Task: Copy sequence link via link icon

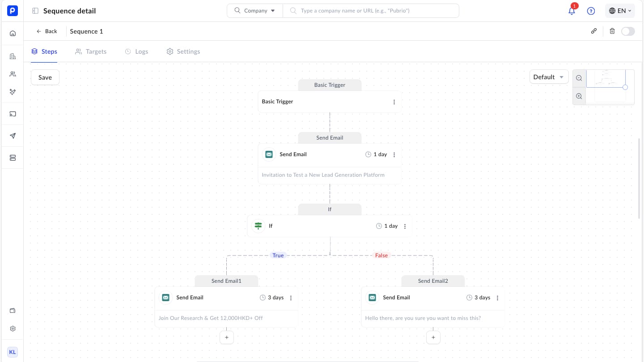Action: 594,31
